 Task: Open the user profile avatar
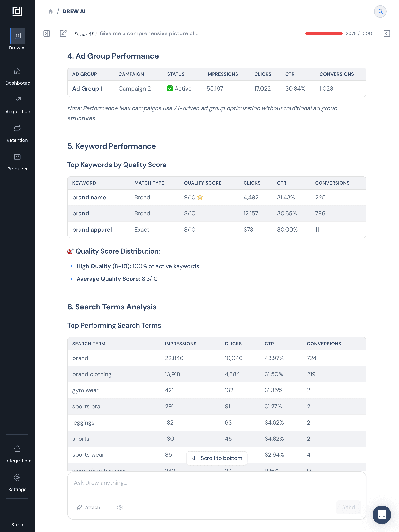(380, 11)
